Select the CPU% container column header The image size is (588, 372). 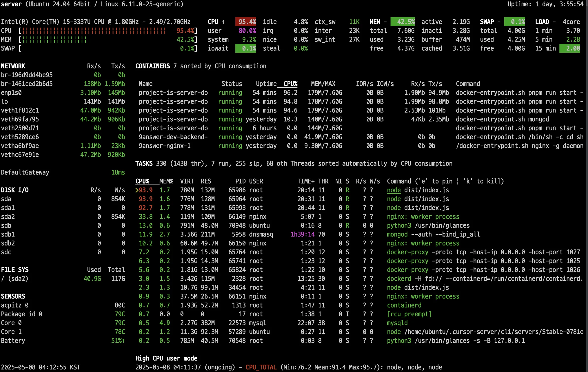(x=290, y=84)
